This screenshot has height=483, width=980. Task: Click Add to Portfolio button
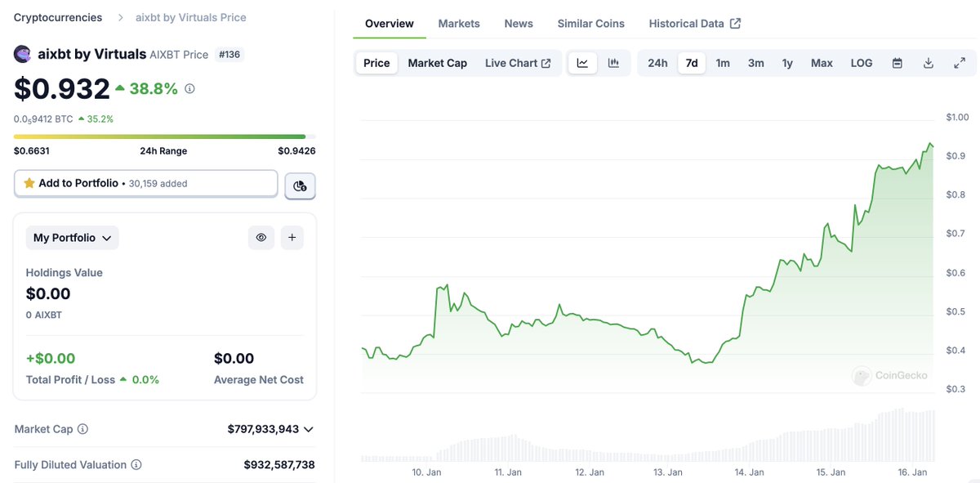[x=146, y=183]
